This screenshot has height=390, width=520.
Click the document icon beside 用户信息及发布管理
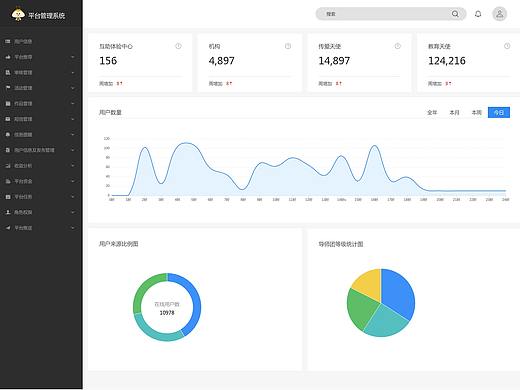click(8, 150)
